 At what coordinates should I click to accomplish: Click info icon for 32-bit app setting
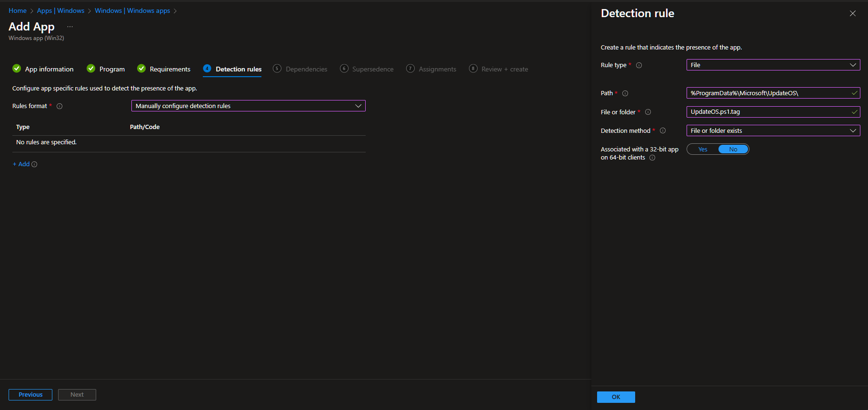(652, 158)
